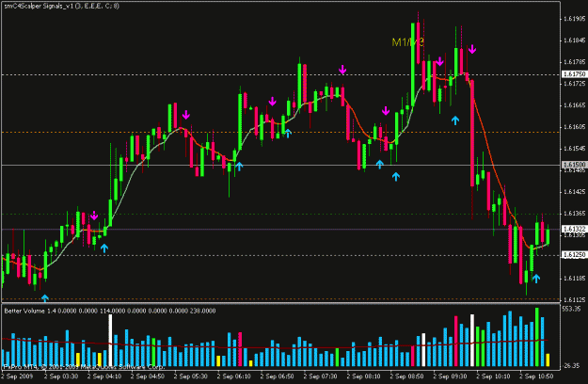
Task: Click the 1.61665 price axis value
Action: point(575,105)
